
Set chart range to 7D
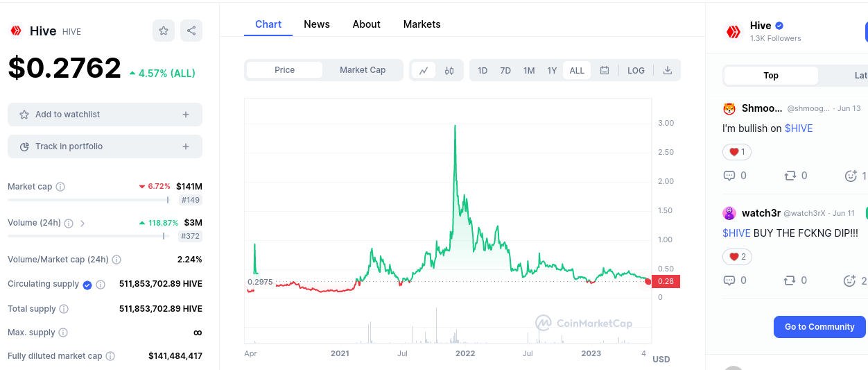pos(505,70)
